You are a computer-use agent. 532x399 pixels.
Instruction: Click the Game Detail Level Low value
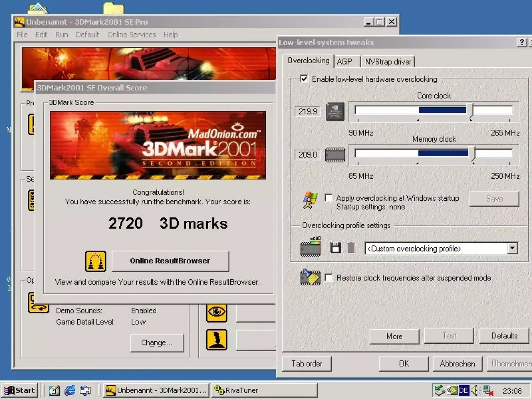coord(138,322)
